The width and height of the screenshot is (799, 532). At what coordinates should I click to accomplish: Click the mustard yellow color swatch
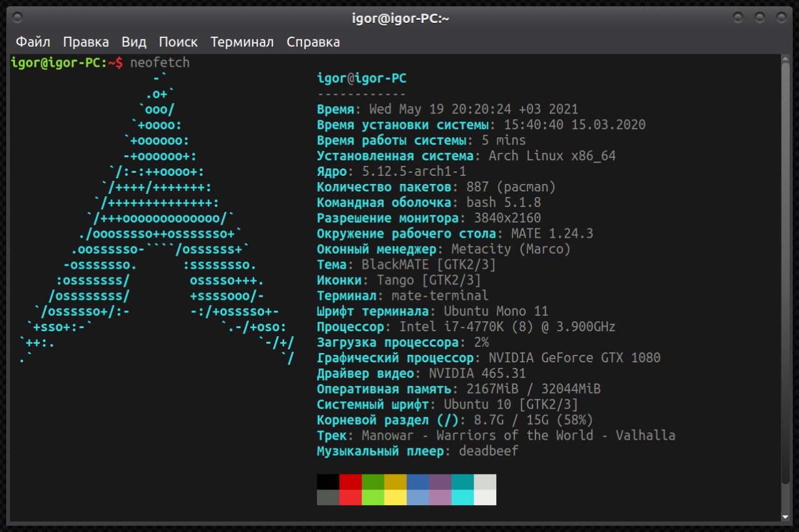(x=396, y=481)
